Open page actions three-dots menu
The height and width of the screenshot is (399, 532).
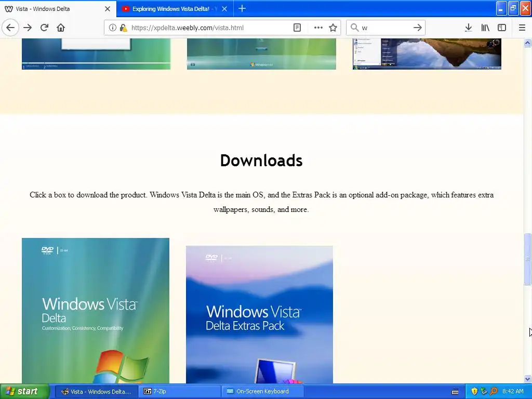tap(318, 28)
